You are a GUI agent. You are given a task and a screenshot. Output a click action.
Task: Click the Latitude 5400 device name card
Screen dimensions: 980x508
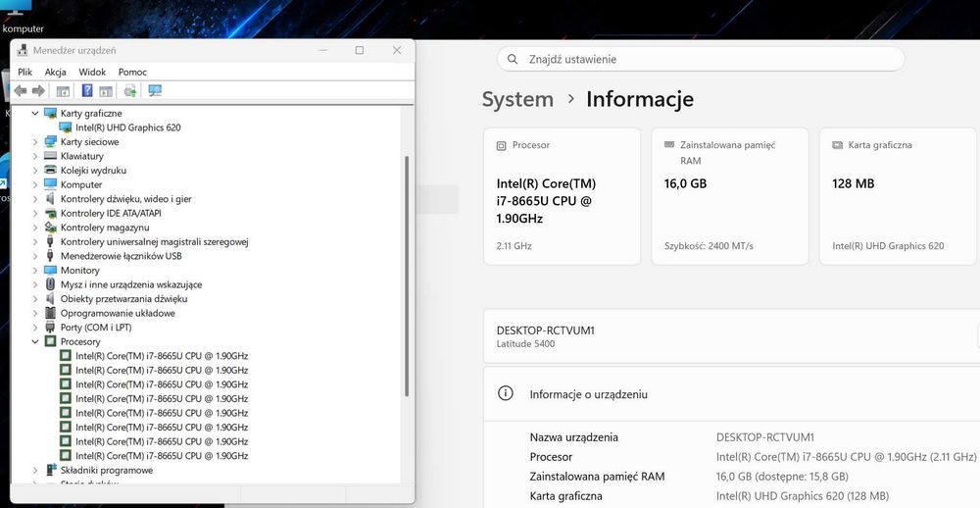(x=731, y=336)
